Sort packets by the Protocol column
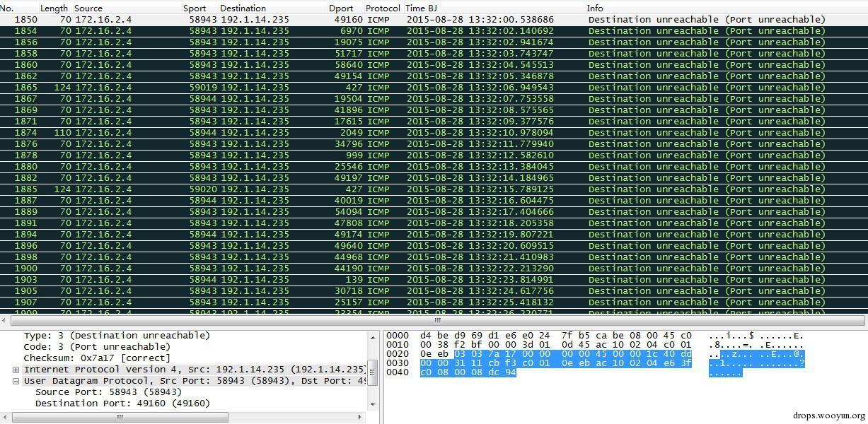This screenshot has width=868, height=424. 382,8
